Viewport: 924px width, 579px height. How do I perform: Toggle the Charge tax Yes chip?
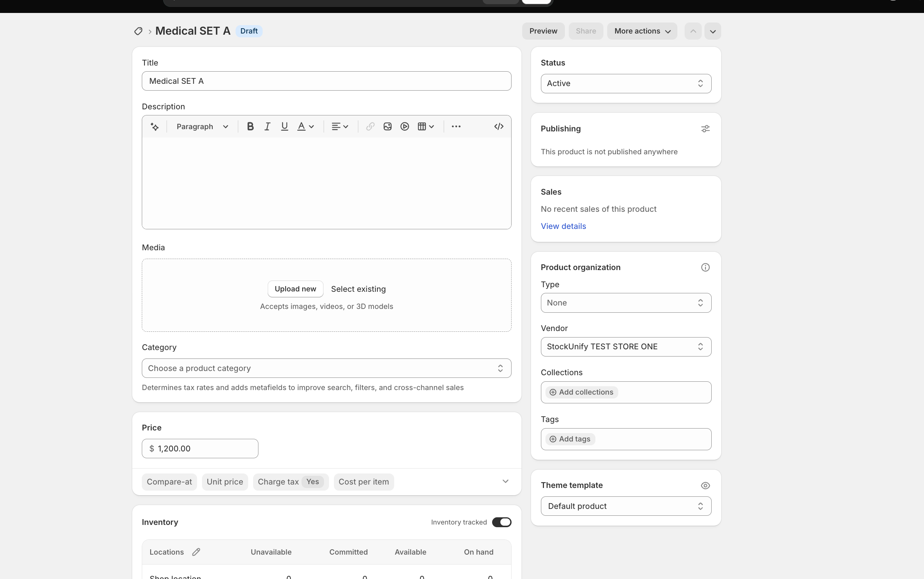[x=291, y=482]
